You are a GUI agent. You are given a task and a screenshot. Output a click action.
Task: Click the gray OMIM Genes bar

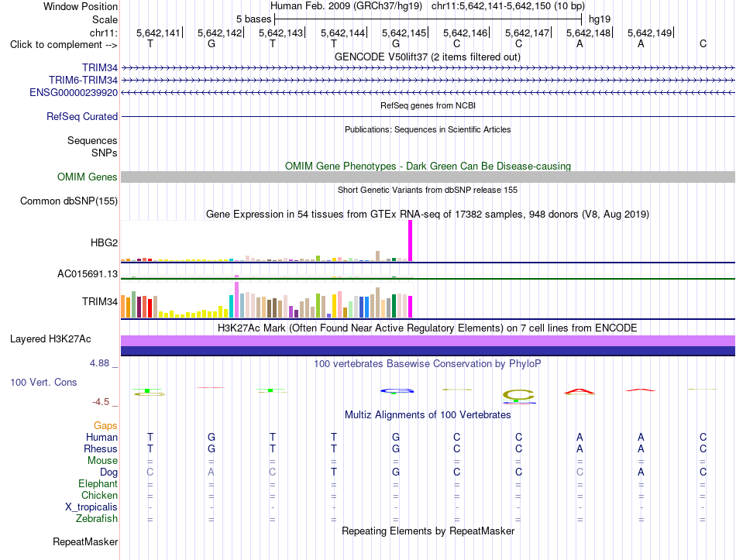pyautogui.click(x=428, y=177)
